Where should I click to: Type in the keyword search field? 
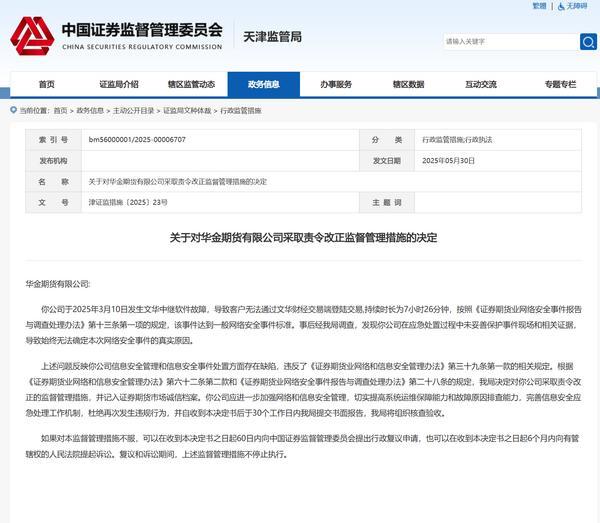tap(508, 42)
